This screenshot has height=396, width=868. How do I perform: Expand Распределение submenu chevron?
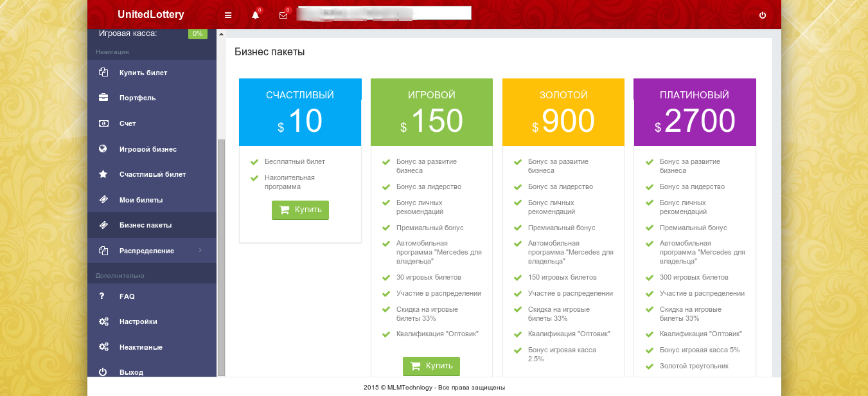click(x=200, y=251)
